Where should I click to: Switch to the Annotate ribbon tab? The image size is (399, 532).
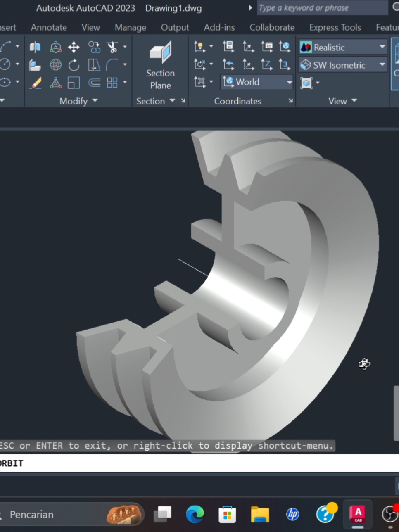coord(49,27)
